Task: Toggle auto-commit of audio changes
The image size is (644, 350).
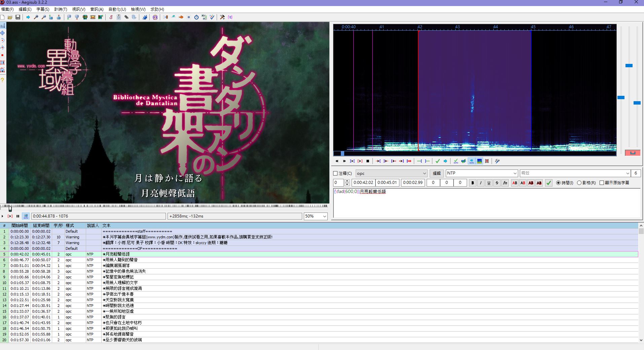Action: pos(456,161)
